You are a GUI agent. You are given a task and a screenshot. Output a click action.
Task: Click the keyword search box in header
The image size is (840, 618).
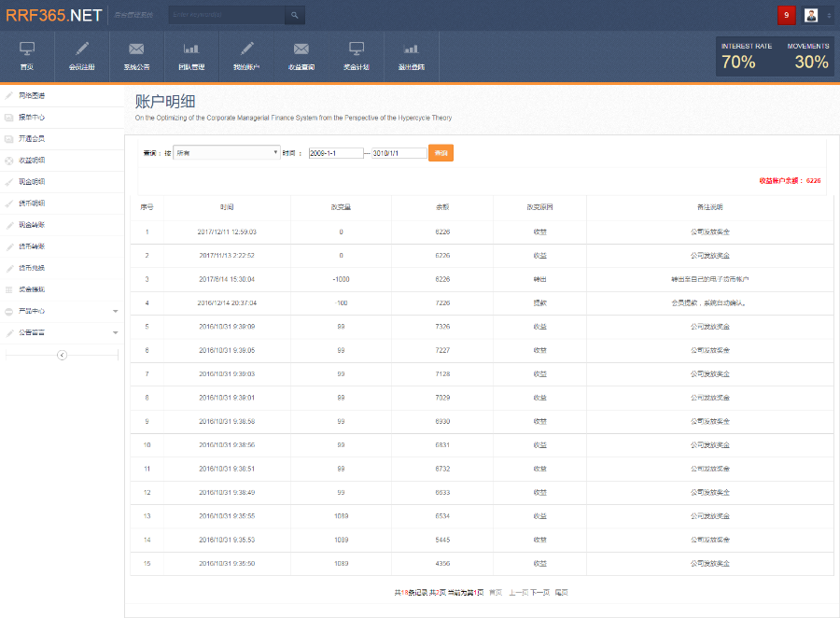coord(227,15)
